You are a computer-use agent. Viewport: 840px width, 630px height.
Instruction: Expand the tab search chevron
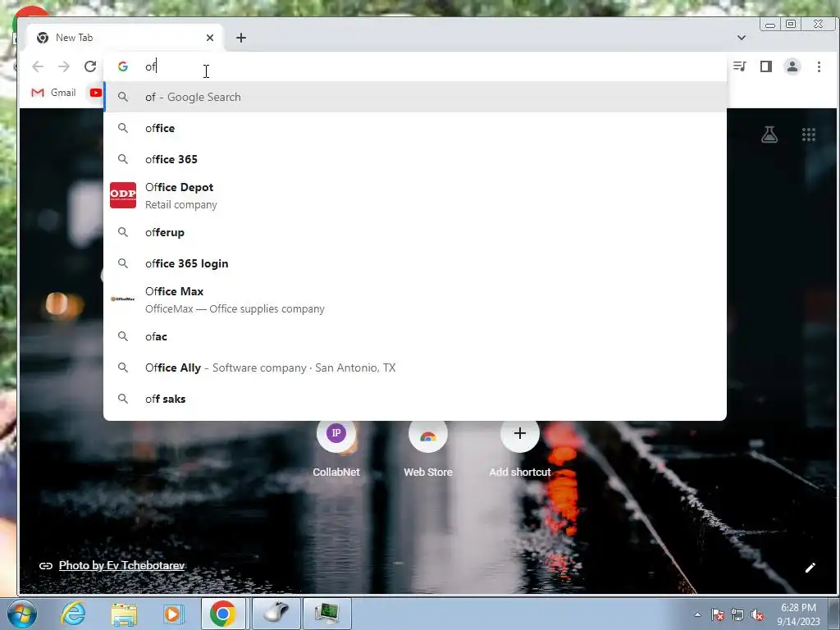point(742,38)
